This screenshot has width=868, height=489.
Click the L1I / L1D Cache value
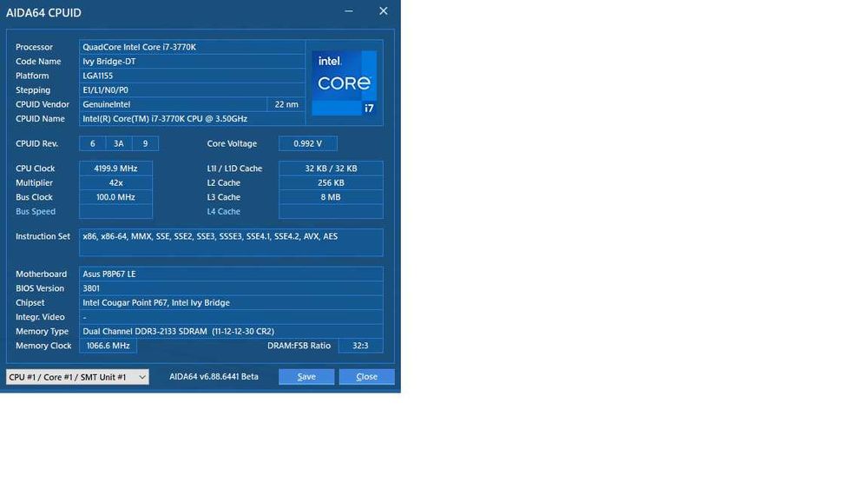[x=331, y=169]
